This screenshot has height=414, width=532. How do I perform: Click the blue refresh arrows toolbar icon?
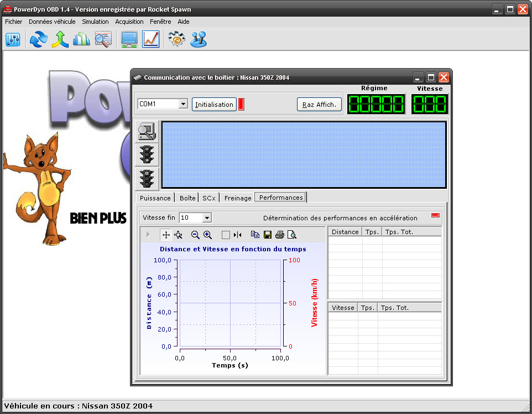point(39,39)
